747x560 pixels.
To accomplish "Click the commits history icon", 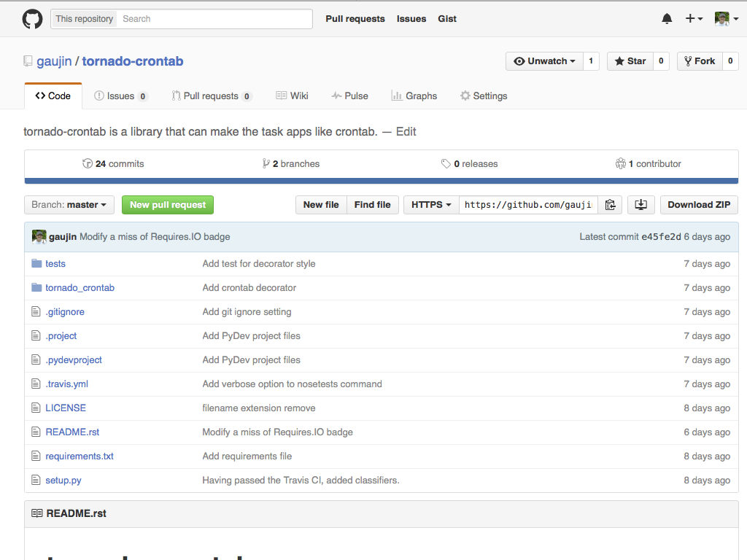I will pos(88,163).
